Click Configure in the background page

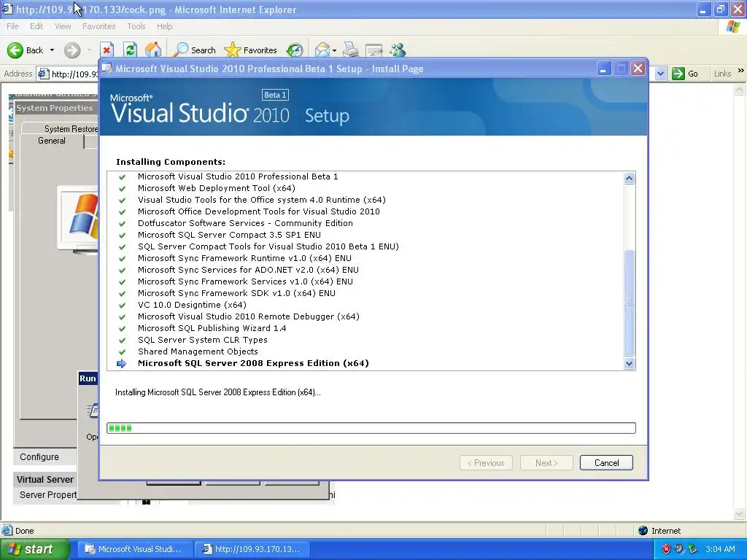[x=39, y=457]
